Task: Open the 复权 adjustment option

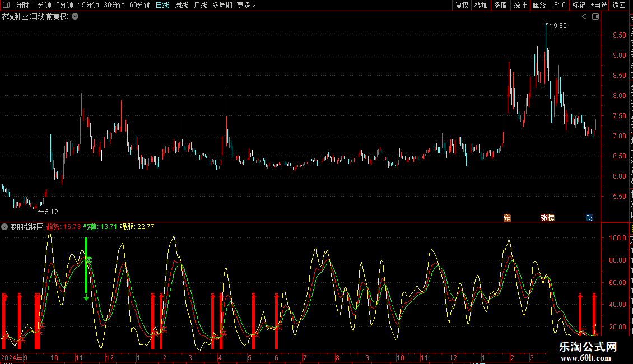Action: coord(462,5)
